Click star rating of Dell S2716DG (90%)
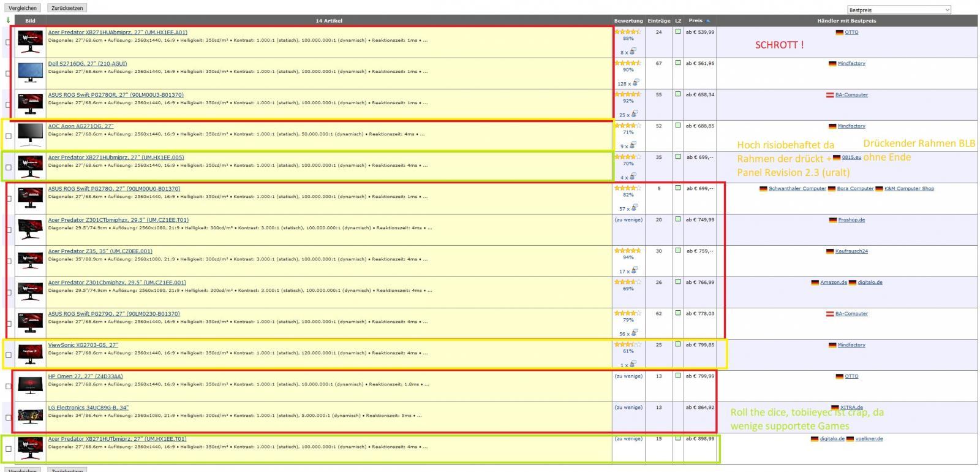 pos(628,63)
